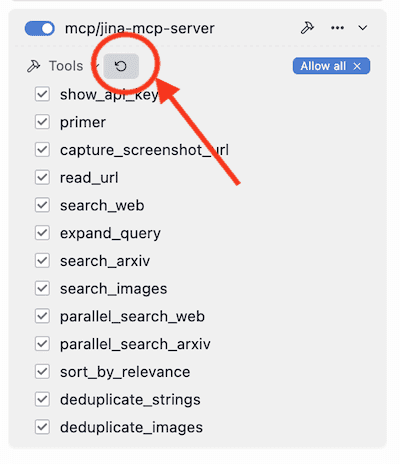Uncheck the search_arxiv checkbox
Screen dimensions: 400x464
(x=42, y=261)
